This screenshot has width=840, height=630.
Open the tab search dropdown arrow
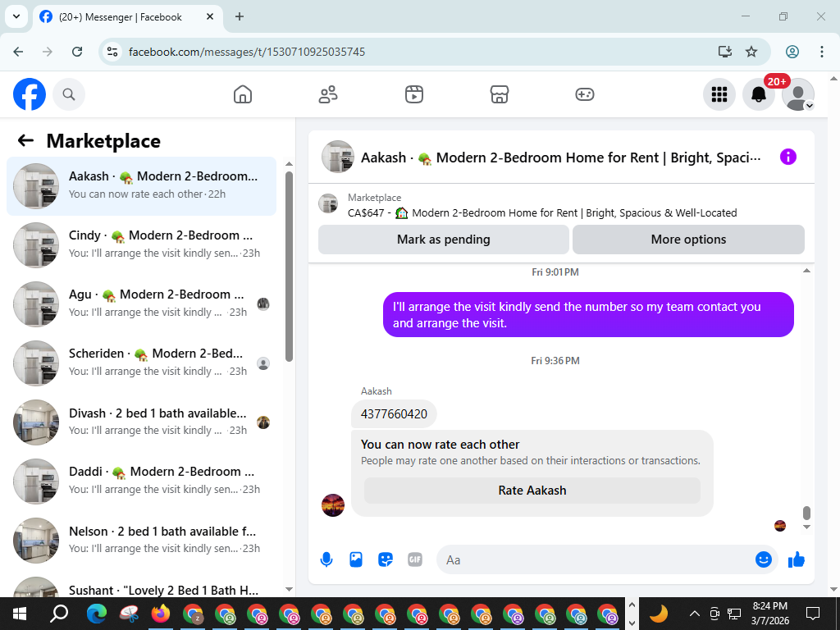click(16, 16)
